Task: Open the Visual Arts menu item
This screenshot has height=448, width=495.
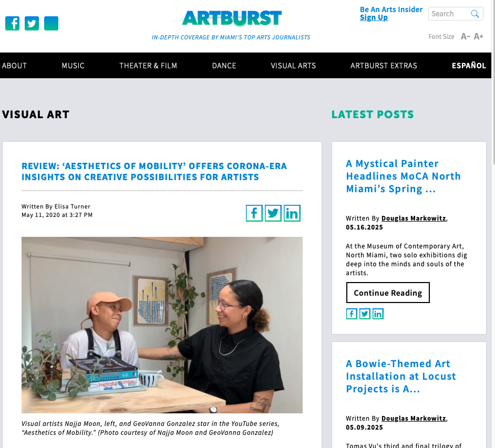Action: point(293,66)
